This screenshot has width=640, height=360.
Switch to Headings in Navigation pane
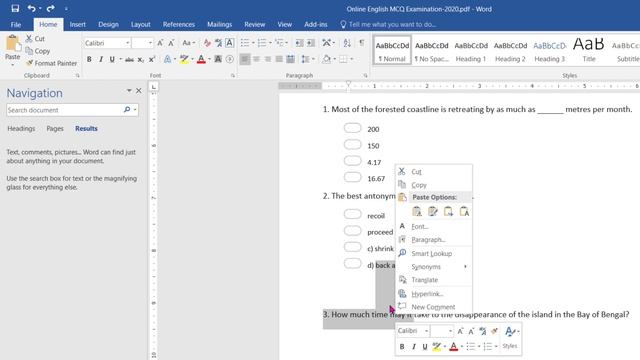point(21,129)
